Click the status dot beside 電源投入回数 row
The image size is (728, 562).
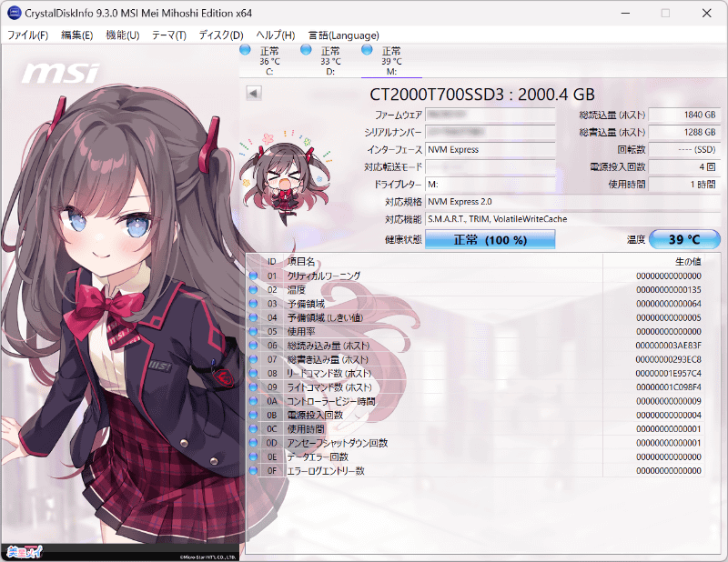tap(251, 415)
